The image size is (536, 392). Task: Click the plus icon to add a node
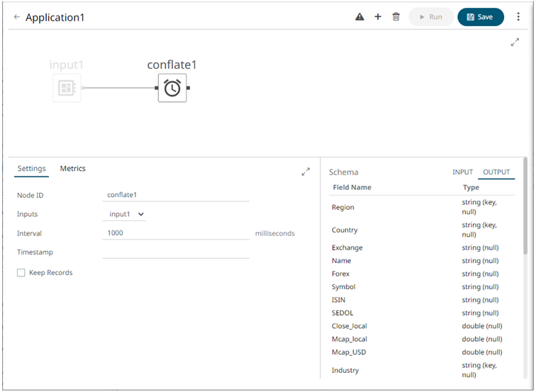coord(378,17)
